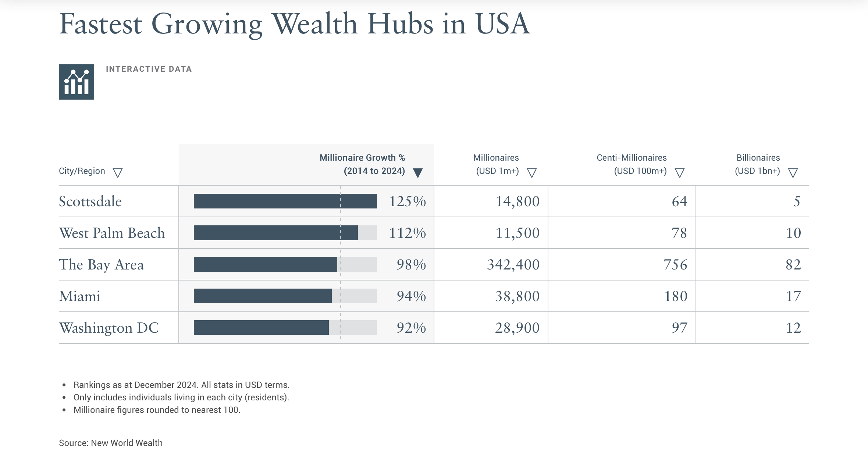Click the Washington DC row name
868x450 pixels.
pyautogui.click(x=109, y=328)
